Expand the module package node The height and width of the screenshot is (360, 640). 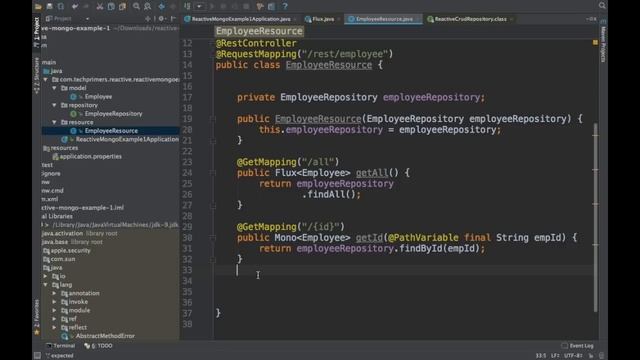point(54,311)
